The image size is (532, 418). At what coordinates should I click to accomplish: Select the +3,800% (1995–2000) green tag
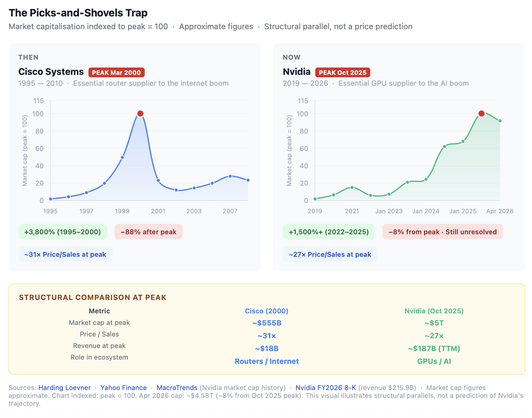tap(63, 232)
